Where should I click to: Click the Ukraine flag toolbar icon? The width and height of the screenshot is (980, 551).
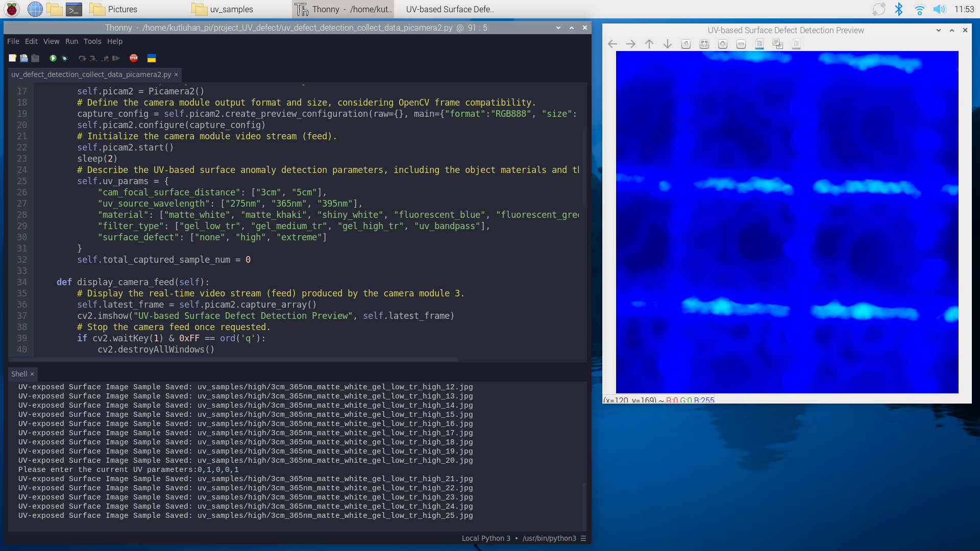pos(152,58)
